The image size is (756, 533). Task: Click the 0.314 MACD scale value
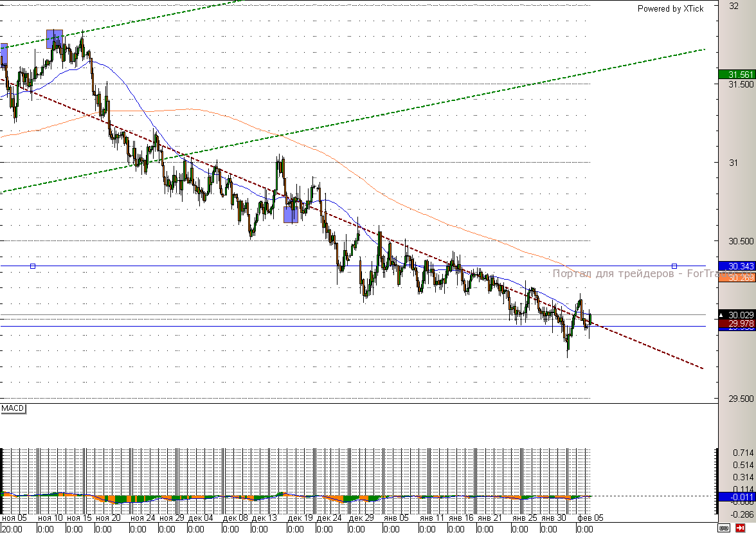743,477
